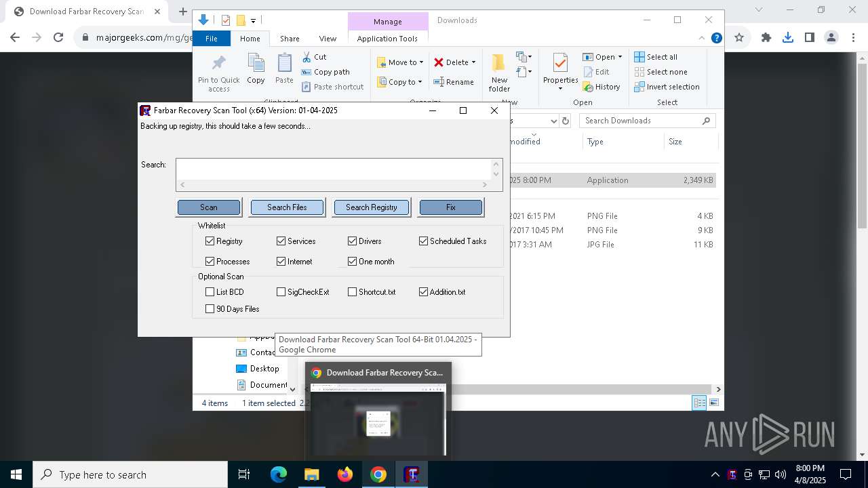Image resolution: width=868 pixels, height=488 pixels.
Task: Uncheck the Services whitelist checkbox
Action: (x=281, y=241)
